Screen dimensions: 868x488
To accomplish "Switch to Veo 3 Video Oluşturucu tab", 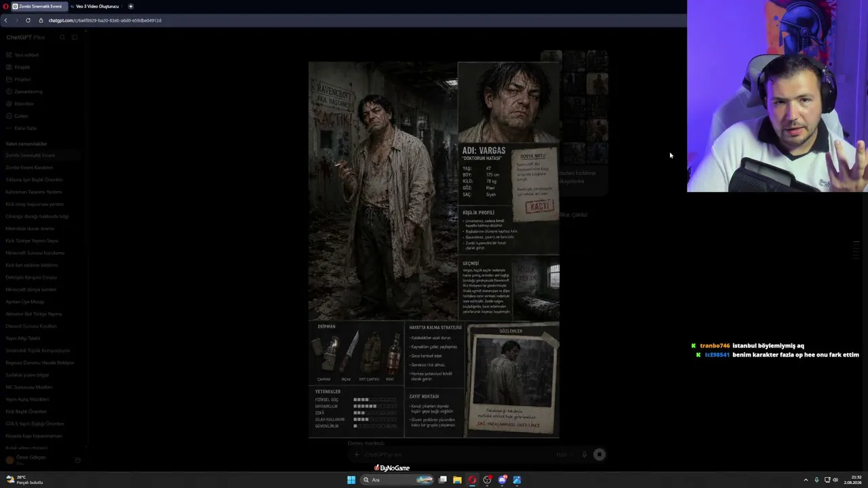I will (x=95, y=6).
